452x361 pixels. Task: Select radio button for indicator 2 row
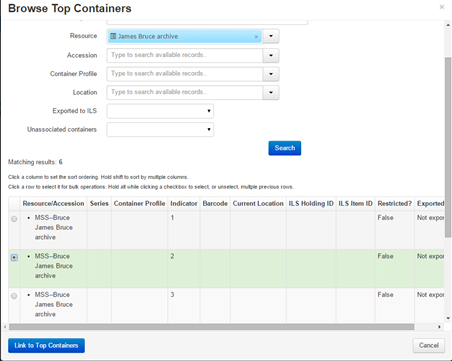click(14, 257)
